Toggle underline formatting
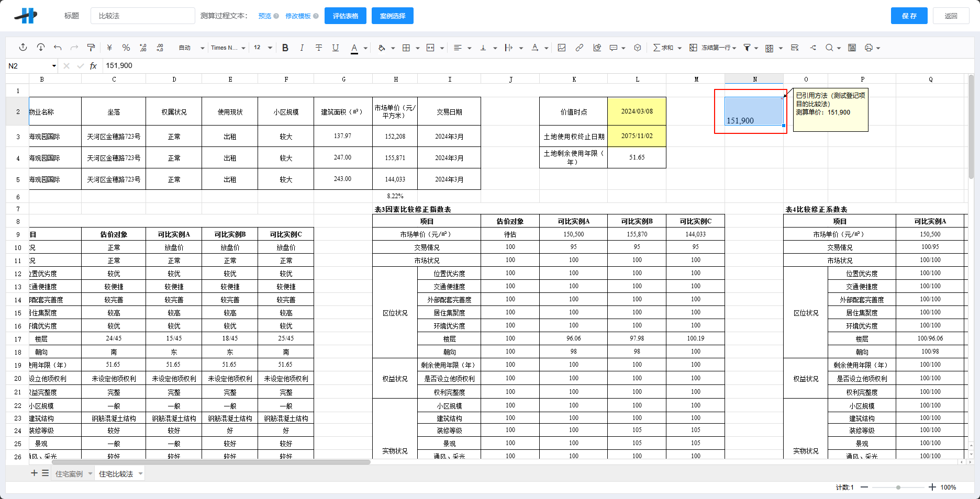 pyautogui.click(x=336, y=48)
